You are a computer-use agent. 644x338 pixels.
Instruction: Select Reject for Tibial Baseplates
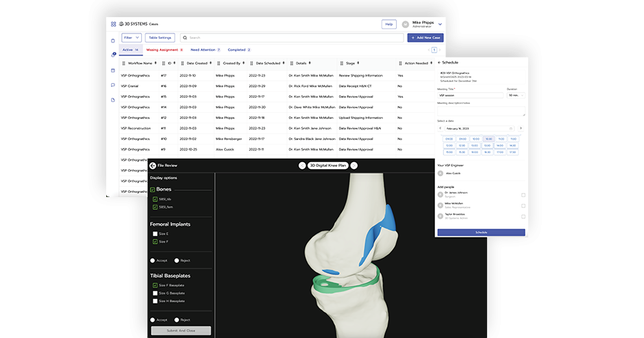[177, 320]
